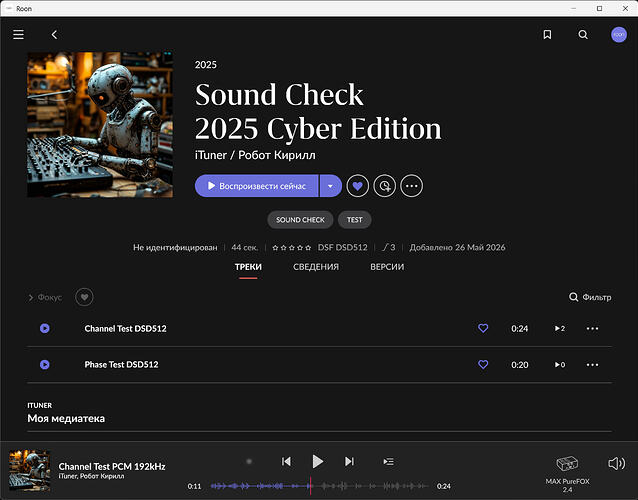The height and width of the screenshot is (500, 638).
Task: Open more options for Phase Test DSD512
Action: 592,365
